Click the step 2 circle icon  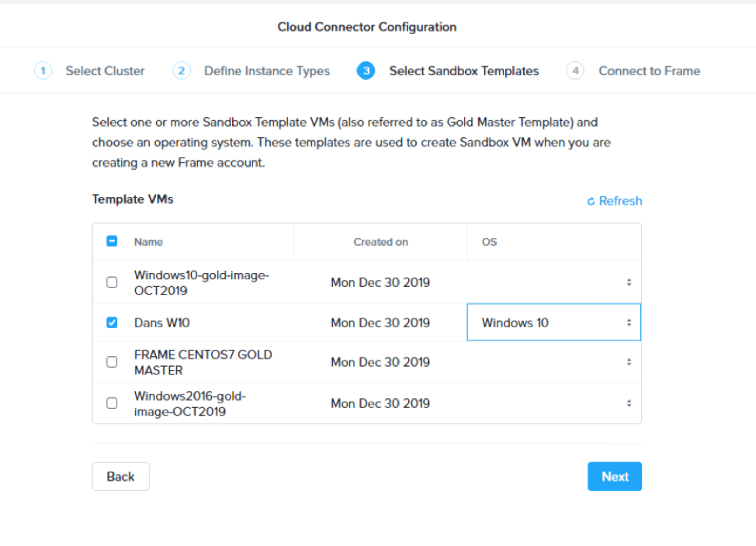(182, 71)
